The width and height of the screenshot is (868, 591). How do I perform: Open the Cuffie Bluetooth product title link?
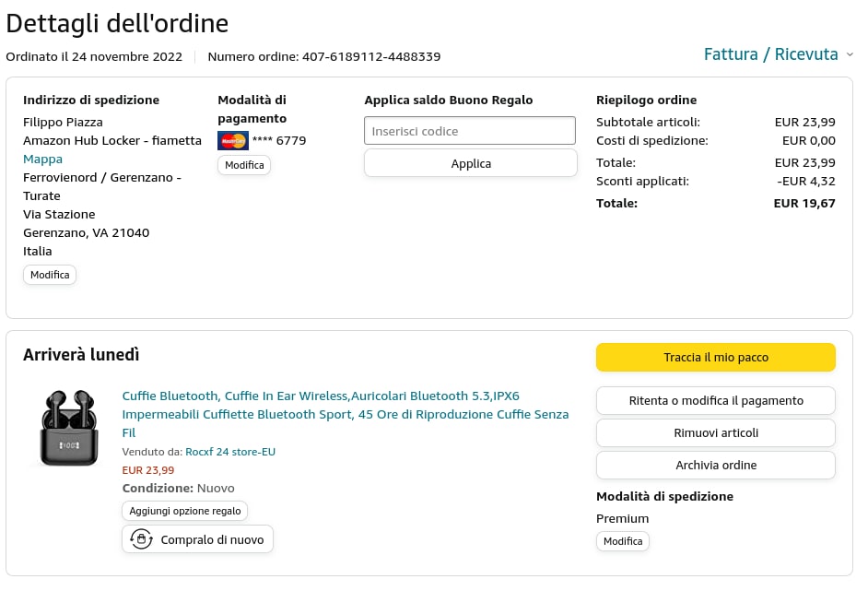[x=346, y=414]
